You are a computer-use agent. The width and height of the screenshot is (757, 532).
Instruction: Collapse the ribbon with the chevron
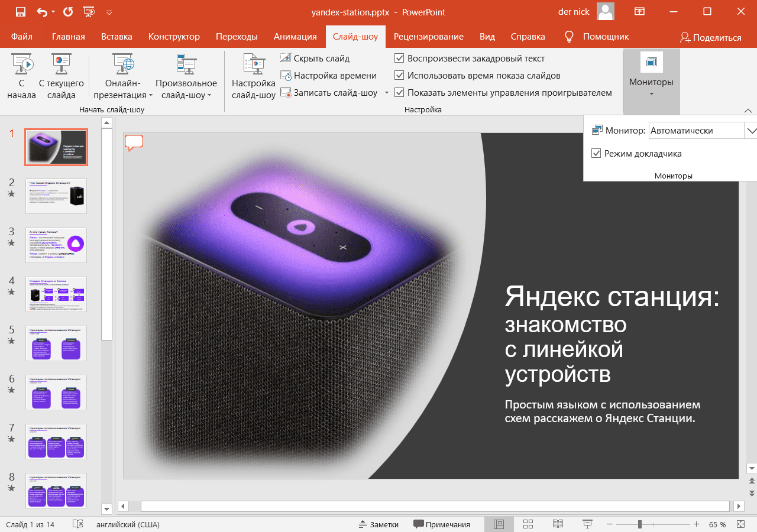click(x=748, y=110)
